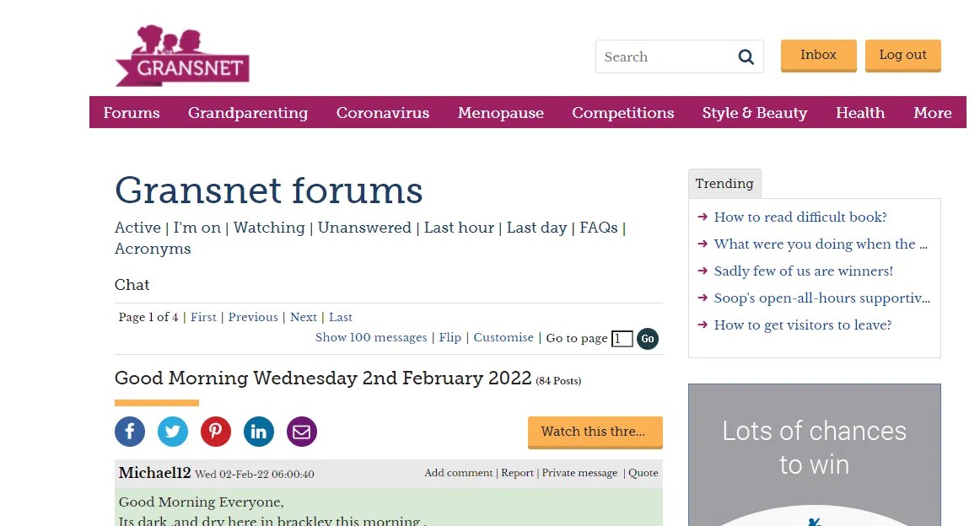Open the Customise display options
Screen dimensions: 980x526
503,337
